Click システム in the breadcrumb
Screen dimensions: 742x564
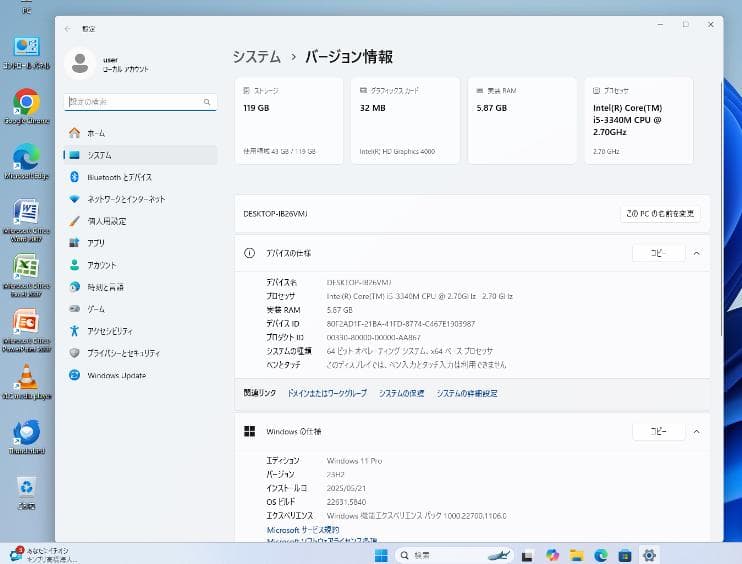[x=256, y=57]
